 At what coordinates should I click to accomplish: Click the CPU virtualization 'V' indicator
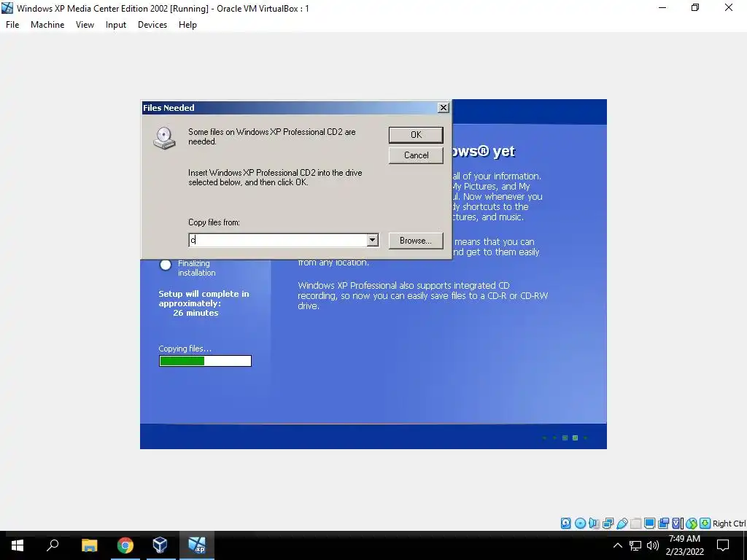(677, 524)
